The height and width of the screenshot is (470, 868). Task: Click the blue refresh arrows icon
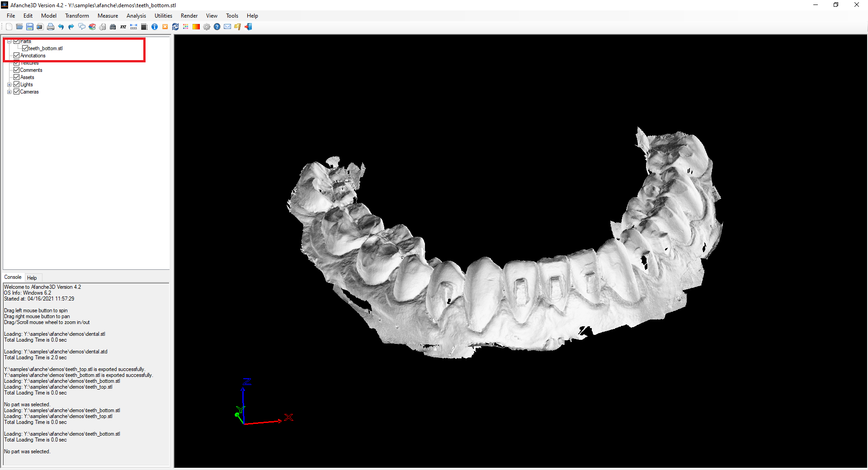point(175,27)
